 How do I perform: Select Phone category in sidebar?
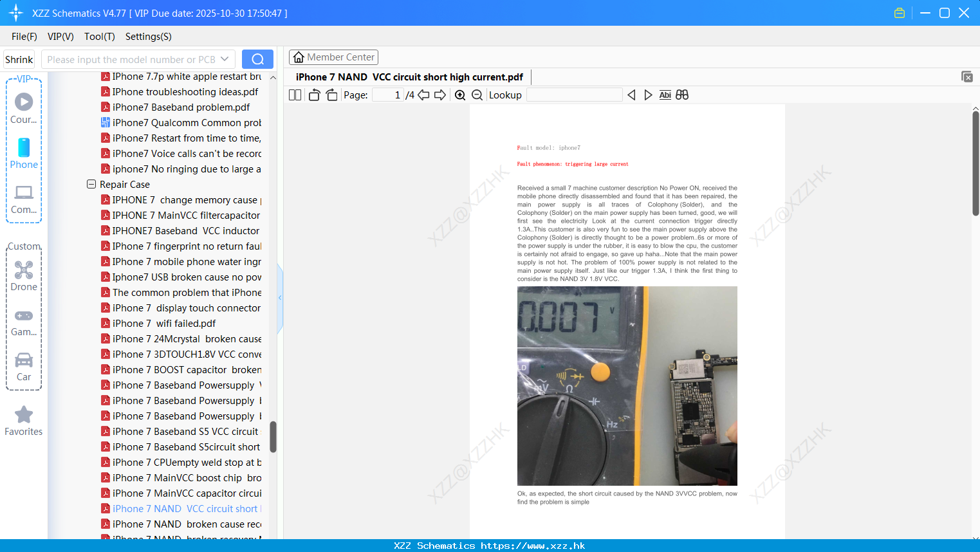pos(24,153)
